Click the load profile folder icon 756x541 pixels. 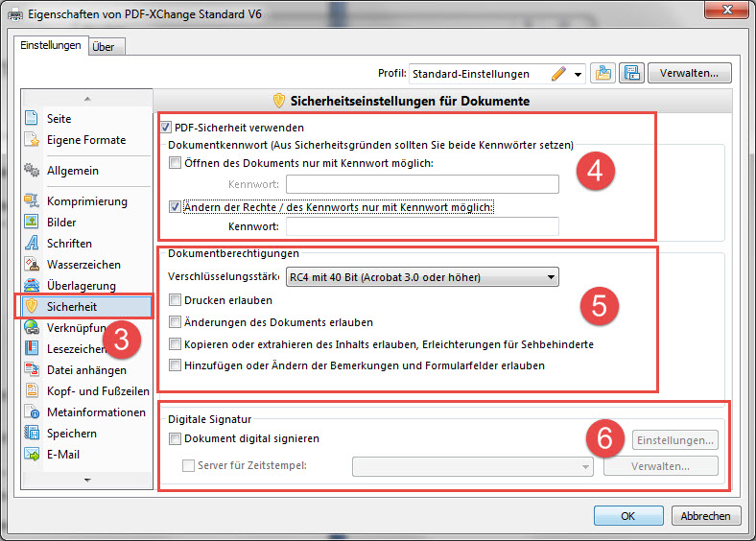click(x=602, y=73)
